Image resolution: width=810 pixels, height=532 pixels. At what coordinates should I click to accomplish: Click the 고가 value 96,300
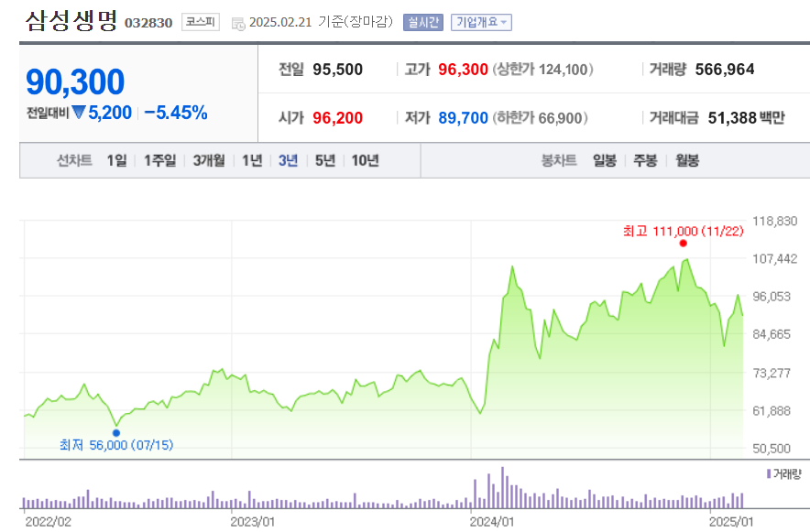pos(463,70)
